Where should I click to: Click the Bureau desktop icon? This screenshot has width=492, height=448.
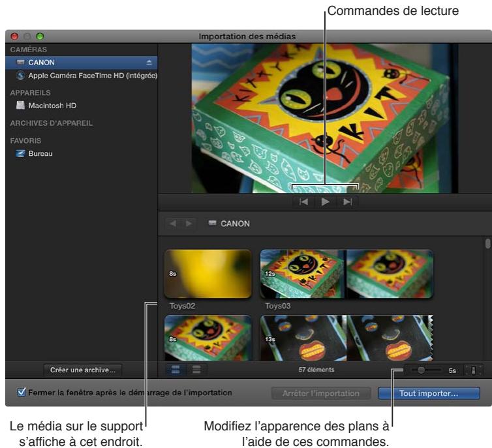coord(20,153)
